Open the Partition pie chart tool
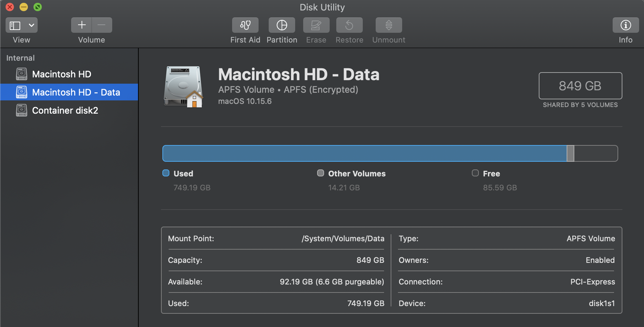This screenshot has height=327, width=644. (x=282, y=25)
